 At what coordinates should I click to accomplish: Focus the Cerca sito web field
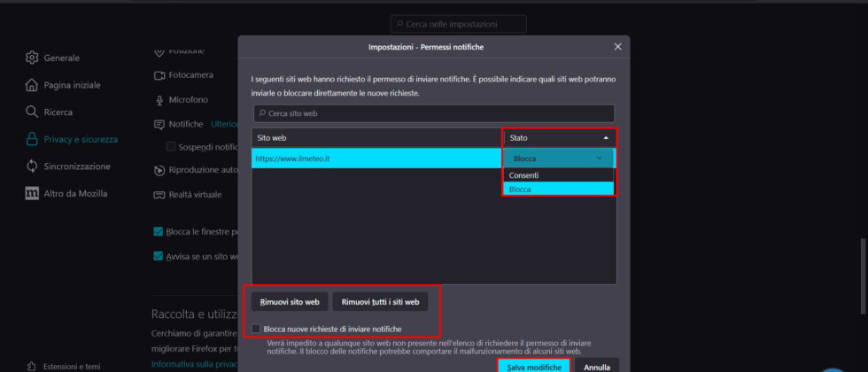[x=434, y=113]
